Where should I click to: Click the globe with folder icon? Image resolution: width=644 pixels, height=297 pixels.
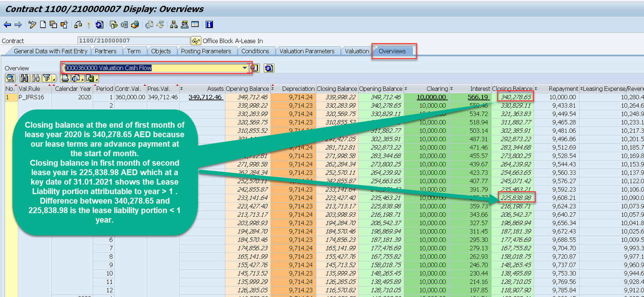pyautogui.click(x=135, y=25)
